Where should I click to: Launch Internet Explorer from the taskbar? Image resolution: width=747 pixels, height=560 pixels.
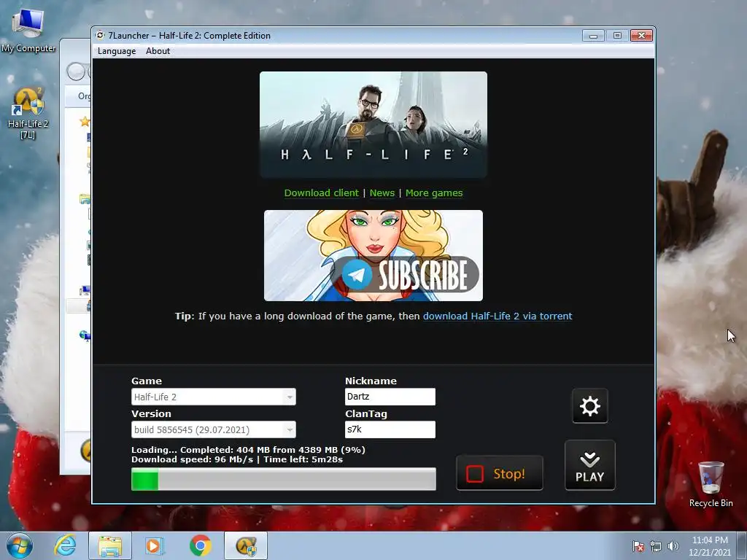point(65,545)
